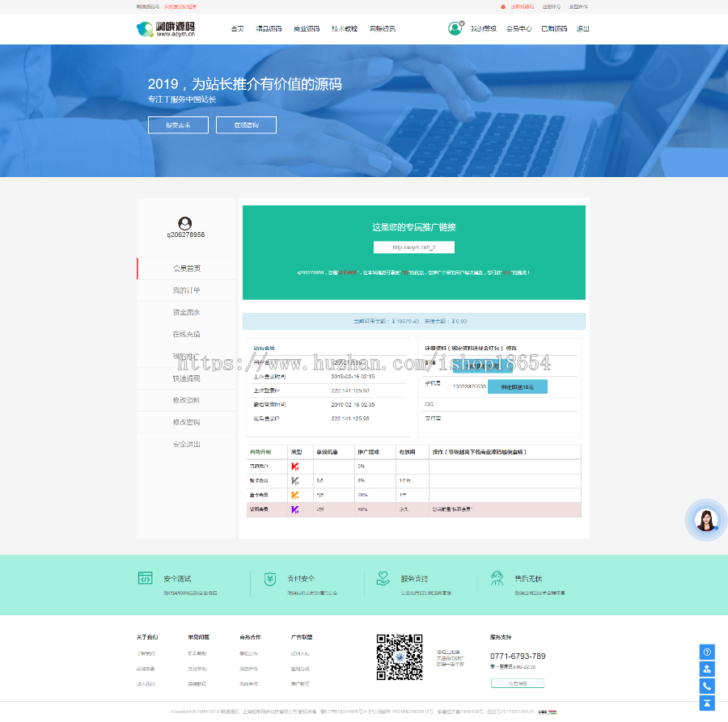Click the 支付帮助 footer link

tap(197, 669)
